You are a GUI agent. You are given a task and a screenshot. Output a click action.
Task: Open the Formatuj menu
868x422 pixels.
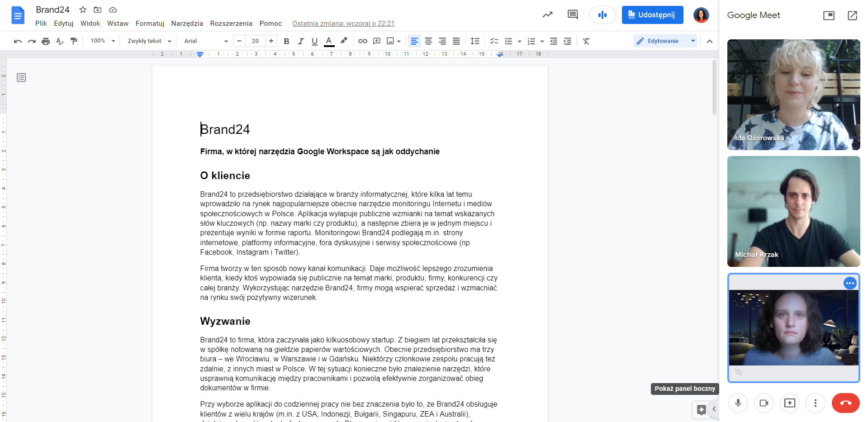150,24
